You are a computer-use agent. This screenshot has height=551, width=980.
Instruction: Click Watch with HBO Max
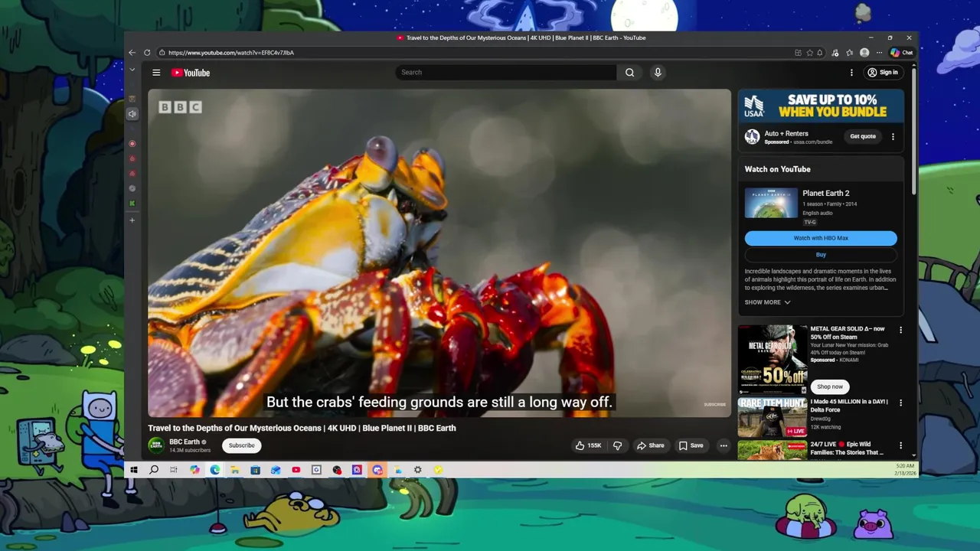point(821,238)
